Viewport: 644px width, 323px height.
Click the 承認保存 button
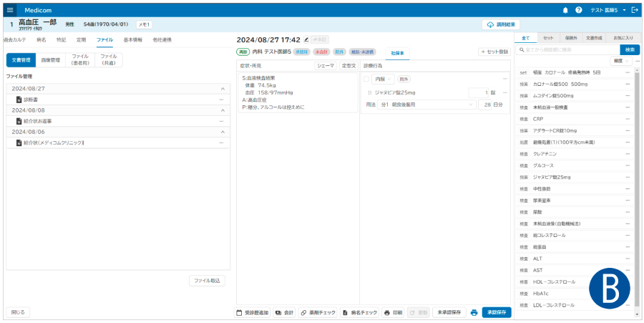point(497,313)
